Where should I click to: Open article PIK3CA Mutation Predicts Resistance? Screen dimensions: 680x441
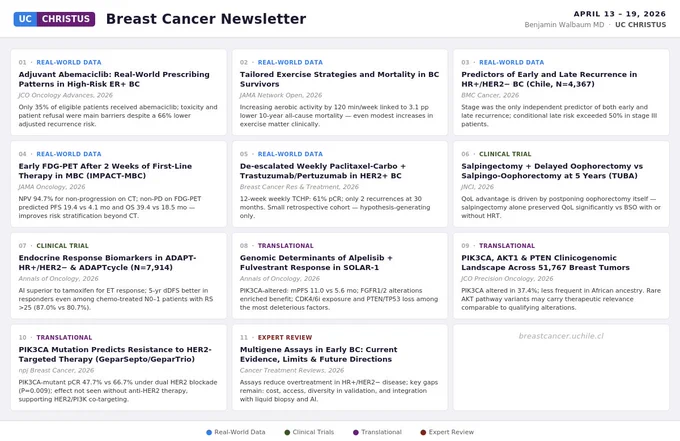coord(115,354)
